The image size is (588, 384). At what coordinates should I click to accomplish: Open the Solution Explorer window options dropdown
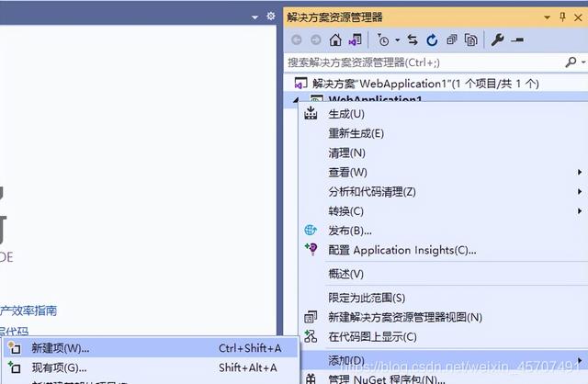[x=548, y=17]
